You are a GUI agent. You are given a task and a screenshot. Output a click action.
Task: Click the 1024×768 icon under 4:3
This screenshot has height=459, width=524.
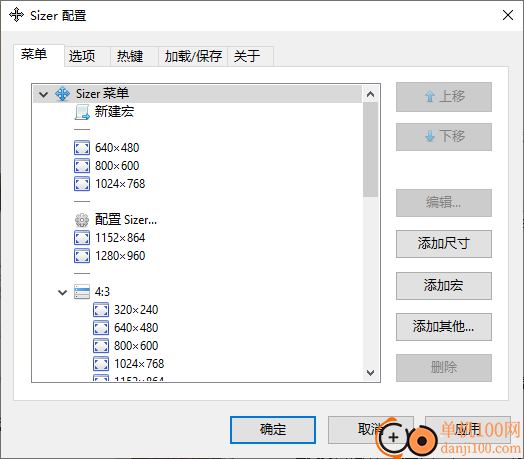coord(101,364)
